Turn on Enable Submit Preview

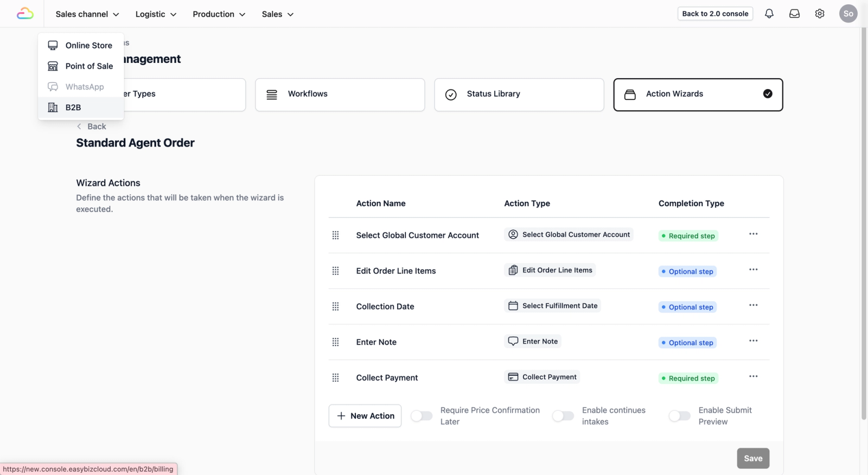680,416
